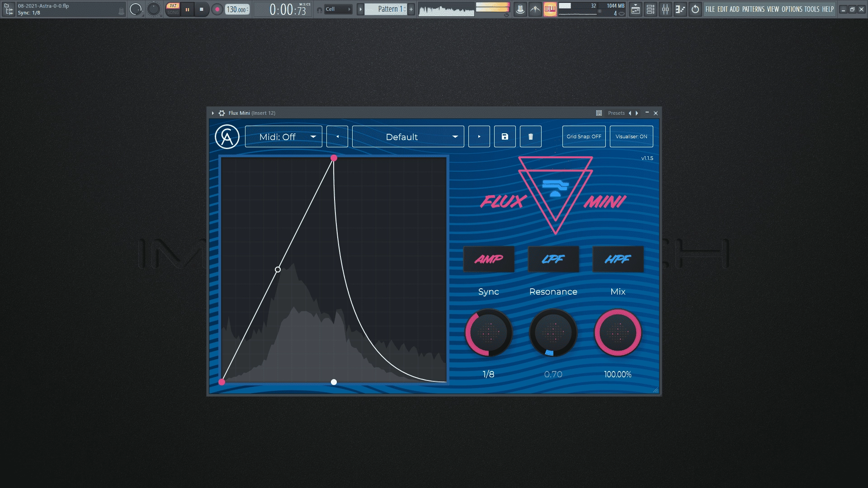This screenshot has height=488, width=868.
Task: Open the VIEW menu
Action: click(773, 9)
